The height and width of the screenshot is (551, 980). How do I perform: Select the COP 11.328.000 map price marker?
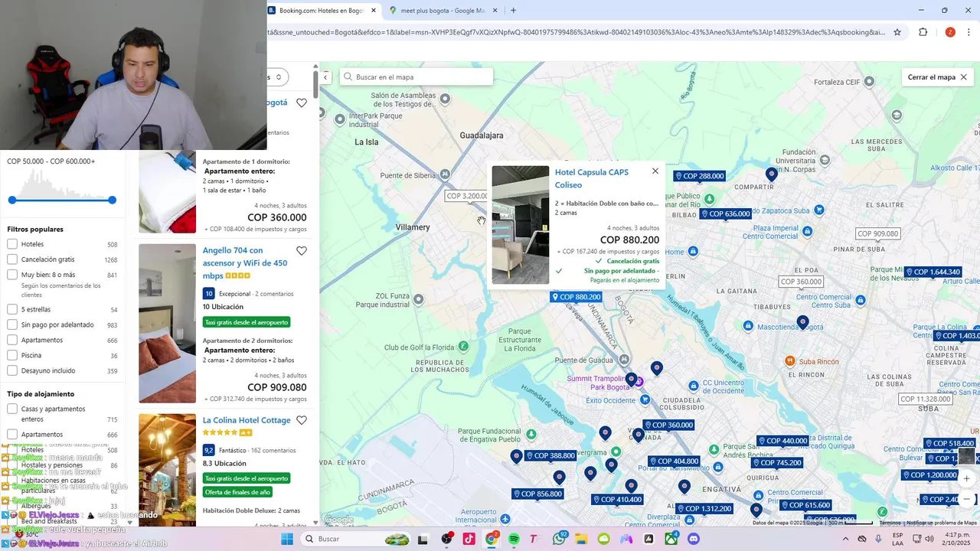(x=926, y=399)
